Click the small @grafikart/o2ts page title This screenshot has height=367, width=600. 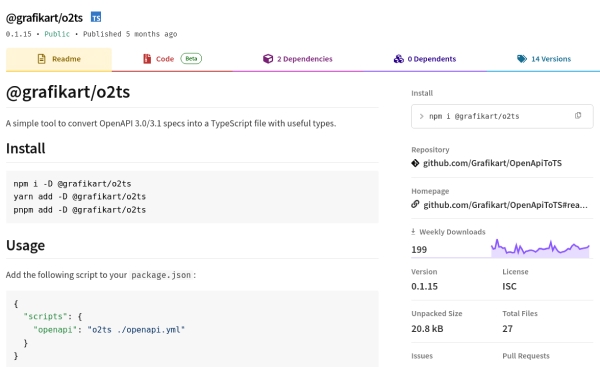click(x=44, y=18)
